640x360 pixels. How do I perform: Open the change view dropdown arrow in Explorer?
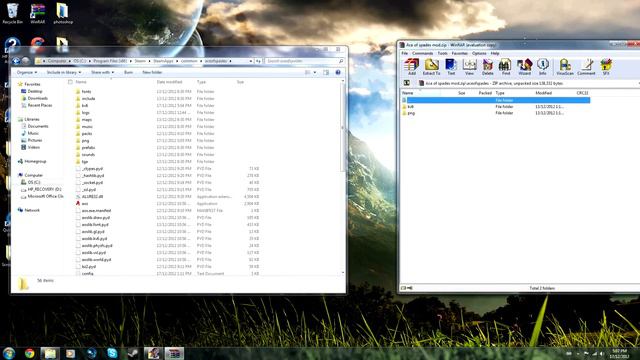point(315,72)
